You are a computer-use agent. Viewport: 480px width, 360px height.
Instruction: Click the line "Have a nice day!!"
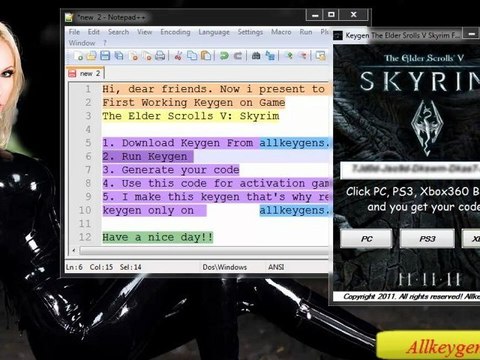point(157,237)
